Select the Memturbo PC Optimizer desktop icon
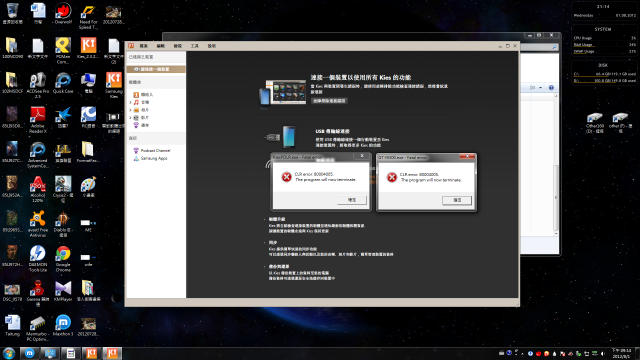Image resolution: width=640 pixels, height=360 pixels. [x=38, y=328]
